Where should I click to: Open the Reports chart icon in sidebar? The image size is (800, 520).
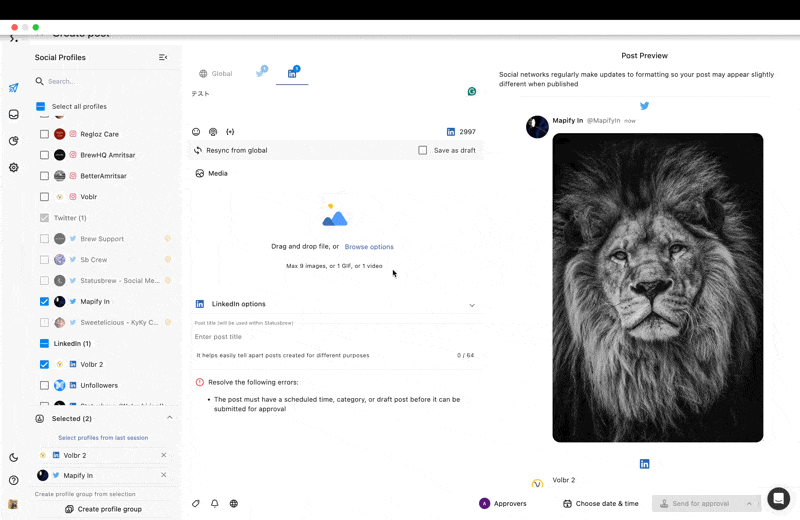[14, 141]
